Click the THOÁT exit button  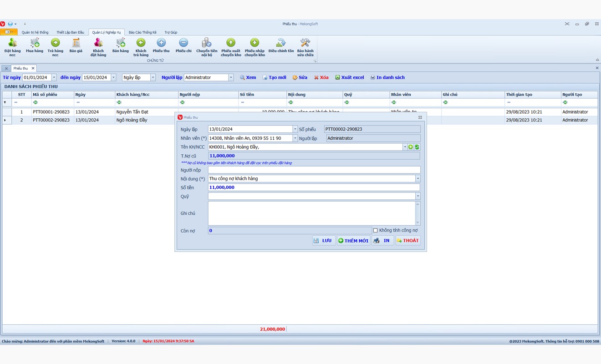[407, 241]
